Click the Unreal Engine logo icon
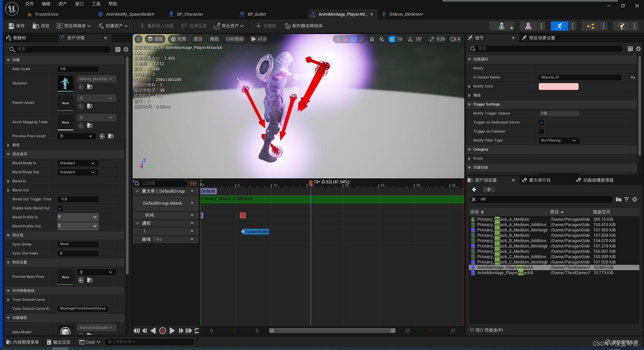644x350 pixels. click(x=12, y=9)
